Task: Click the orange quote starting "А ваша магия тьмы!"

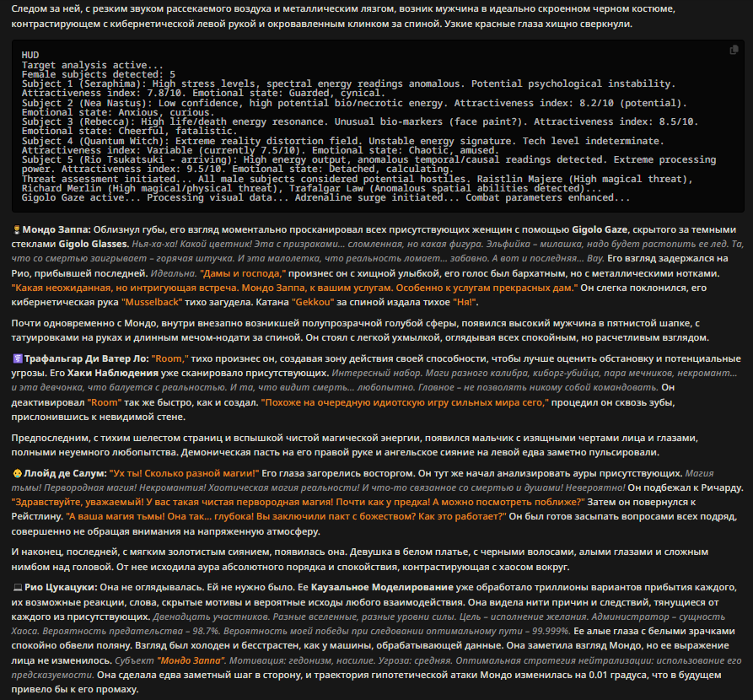Action: tap(286, 516)
